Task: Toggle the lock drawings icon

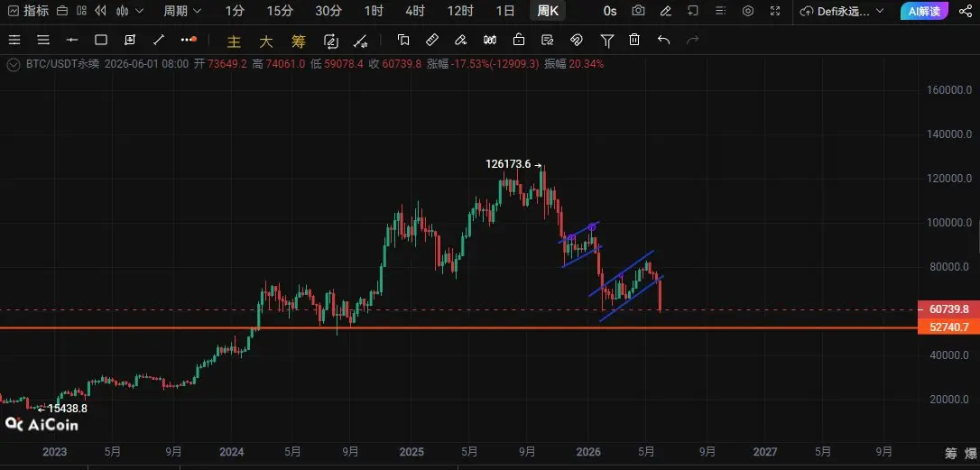Action: (519, 40)
